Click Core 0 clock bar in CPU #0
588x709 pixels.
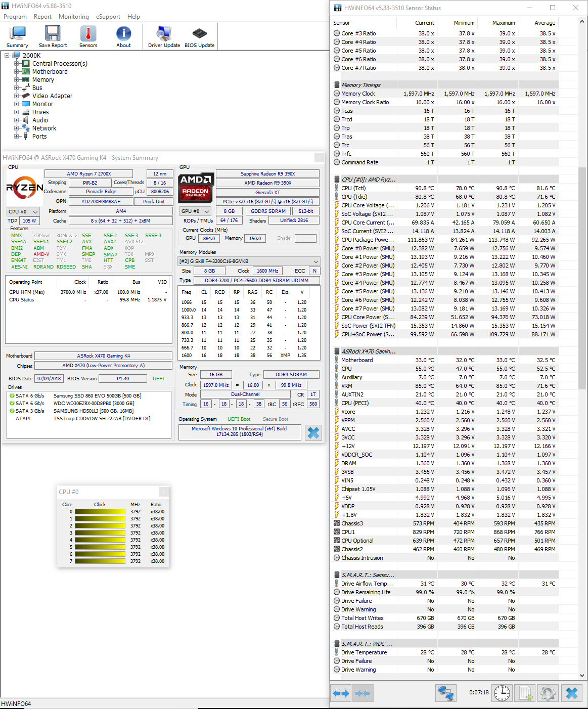[x=100, y=512]
